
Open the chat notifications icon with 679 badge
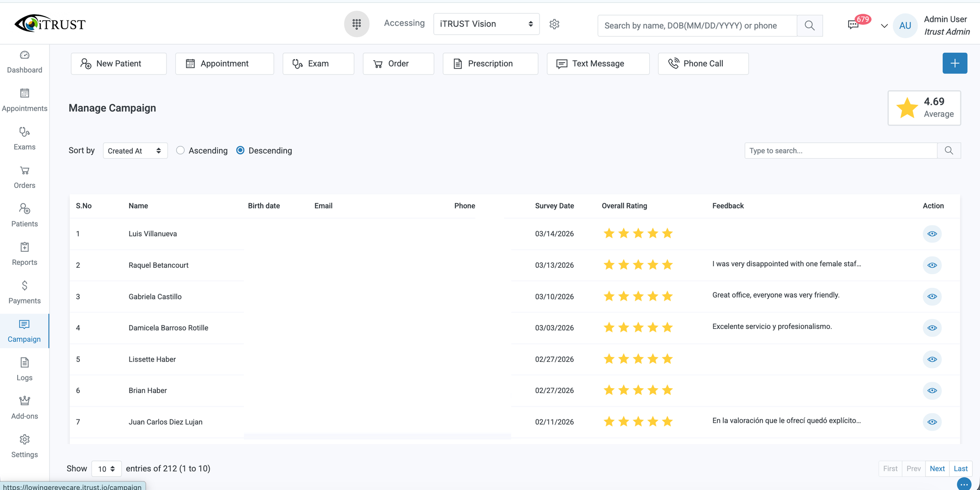coord(854,25)
